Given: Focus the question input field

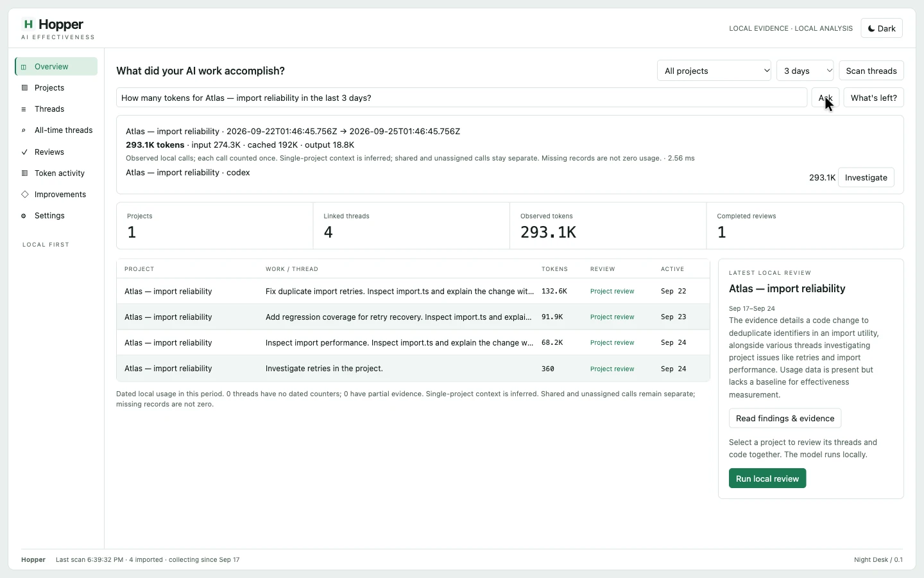Looking at the screenshot, I should (461, 98).
